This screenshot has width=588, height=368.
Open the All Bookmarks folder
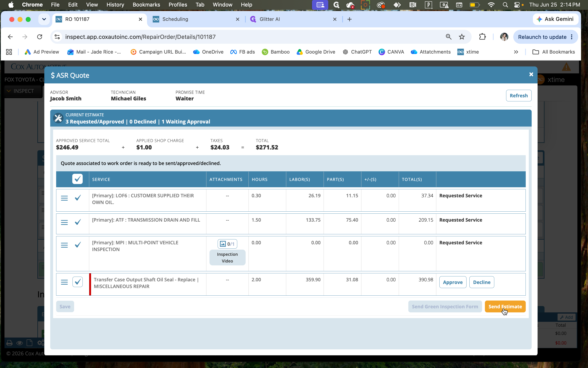[x=553, y=52]
